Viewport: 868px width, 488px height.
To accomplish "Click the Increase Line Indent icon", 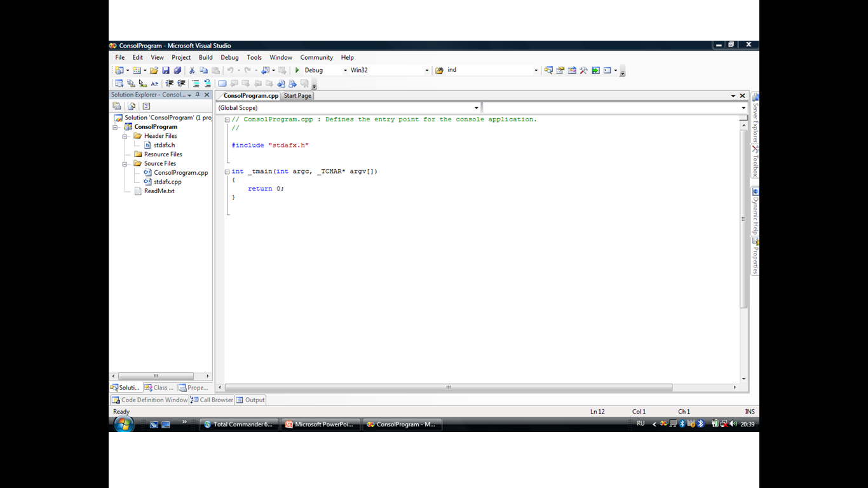I will click(181, 83).
